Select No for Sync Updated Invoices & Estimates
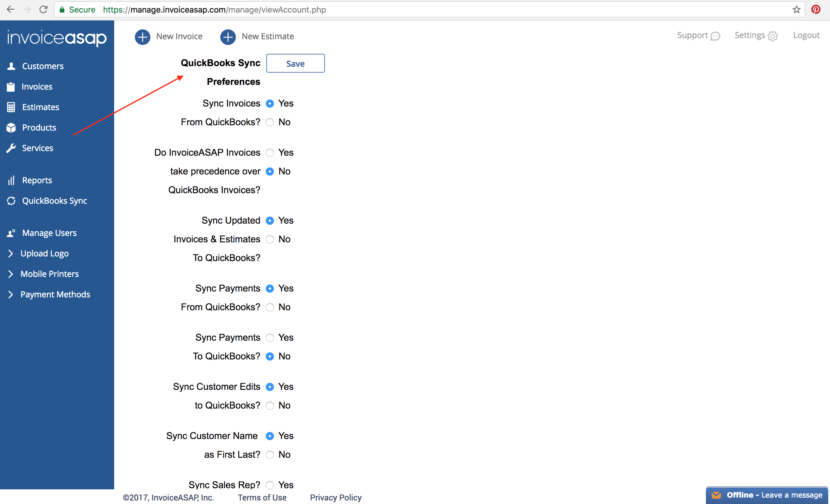The width and height of the screenshot is (830, 504). [x=270, y=239]
